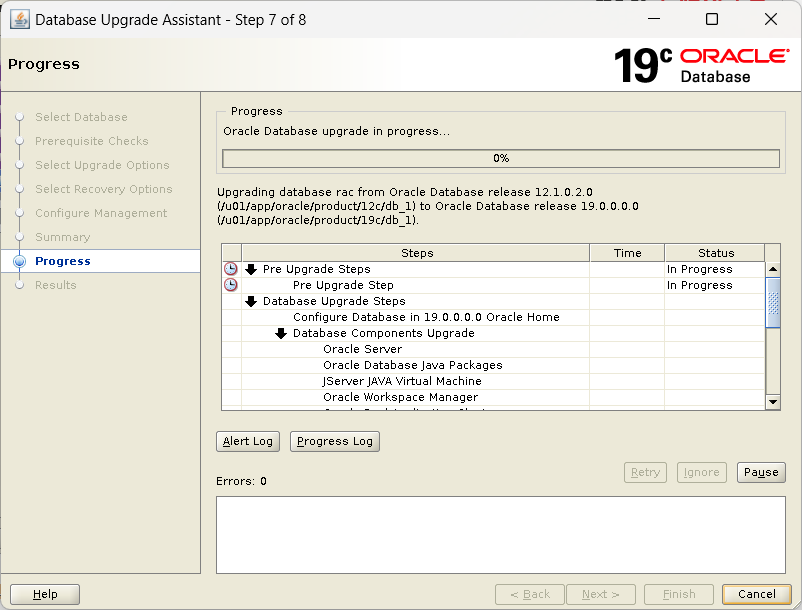Collapse the Database Components Upgrade arrow
This screenshot has width=802, height=610.
coord(281,333)
